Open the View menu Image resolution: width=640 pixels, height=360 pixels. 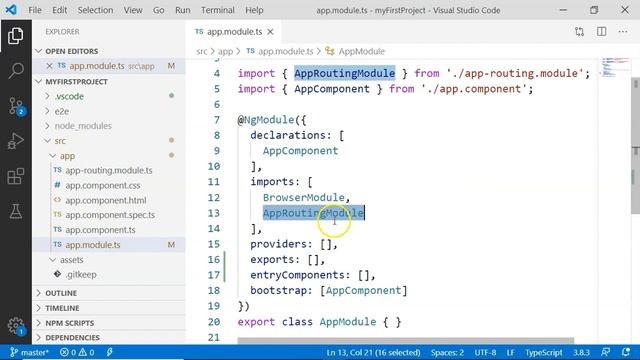[133, 10]
